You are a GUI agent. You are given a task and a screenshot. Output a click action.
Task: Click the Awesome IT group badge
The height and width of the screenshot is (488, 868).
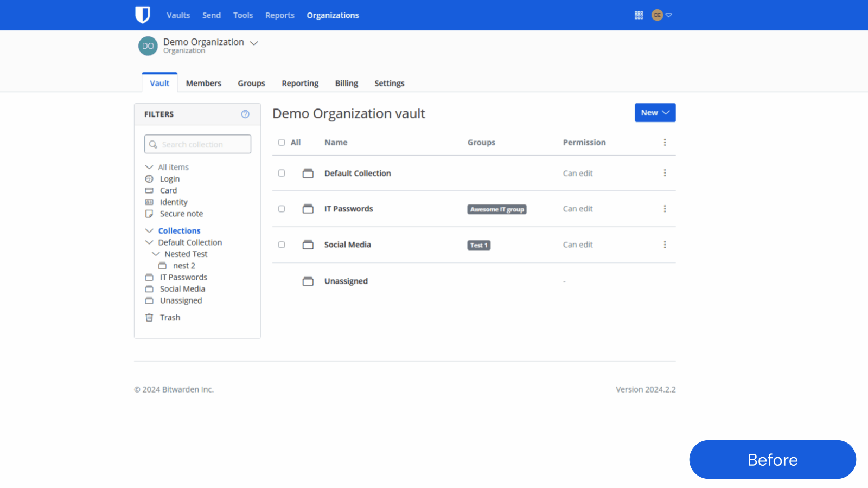(x=496, y=209)
